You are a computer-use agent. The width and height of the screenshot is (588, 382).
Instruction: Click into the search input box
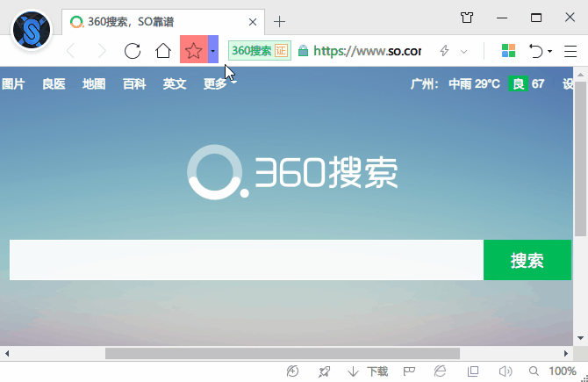[x=247, y=260]
